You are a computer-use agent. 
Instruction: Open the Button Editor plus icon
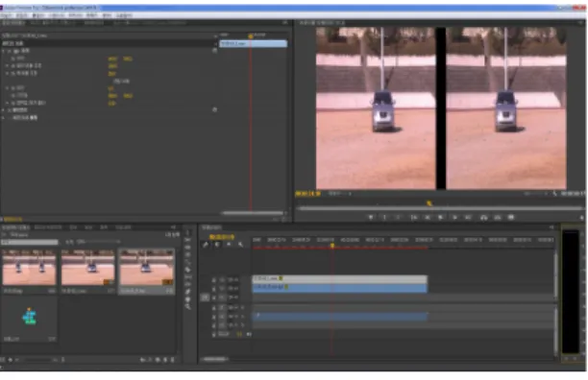[581, 218]
